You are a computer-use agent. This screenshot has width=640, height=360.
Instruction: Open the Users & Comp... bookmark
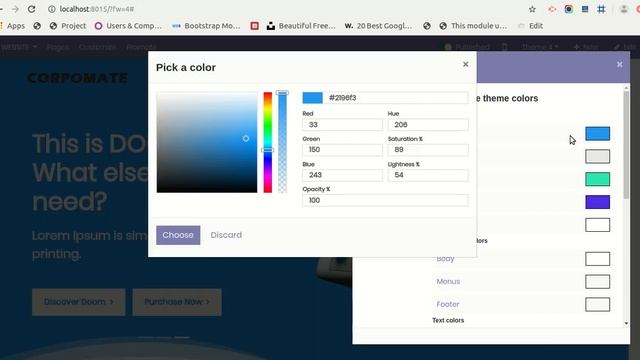[128, 26]
